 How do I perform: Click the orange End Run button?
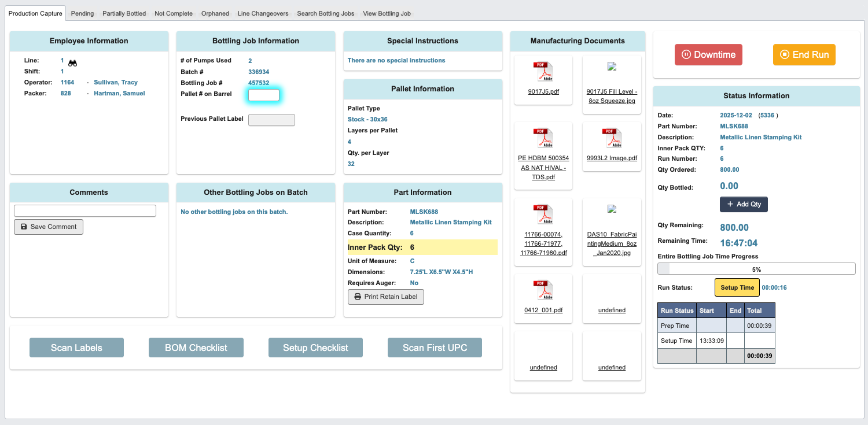(x=804, y=54)
